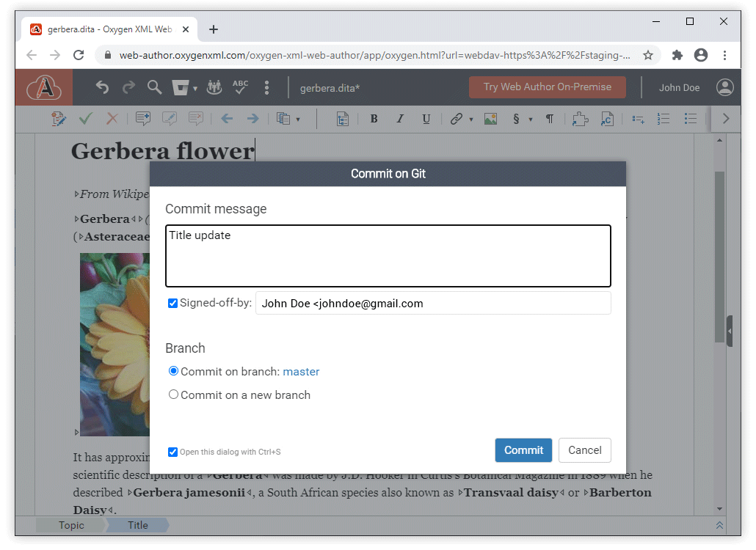
Task: Click the content reference document icon
Action: [606, 119]
